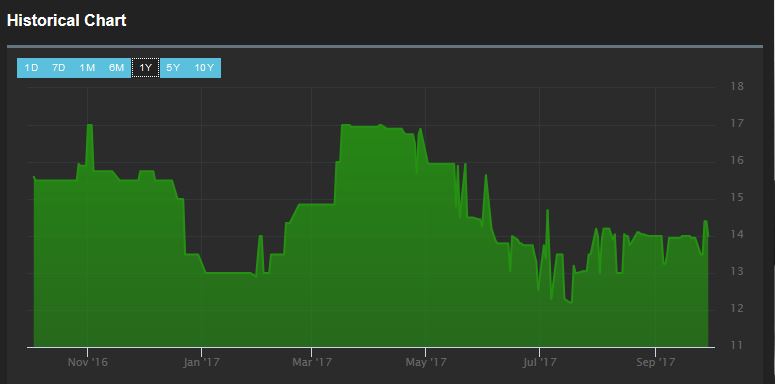
Task: Show the 10Y historical range
Action: pyautogui.click(x=204, y=68)
